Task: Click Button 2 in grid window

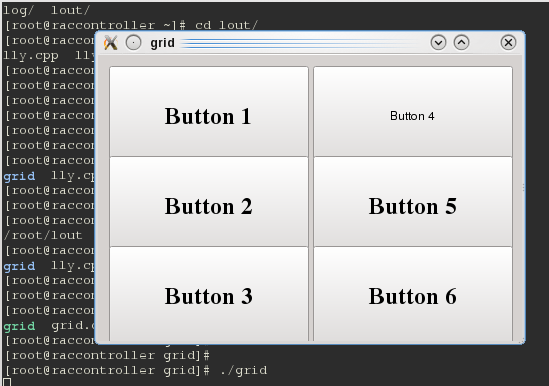Action: 209,202
